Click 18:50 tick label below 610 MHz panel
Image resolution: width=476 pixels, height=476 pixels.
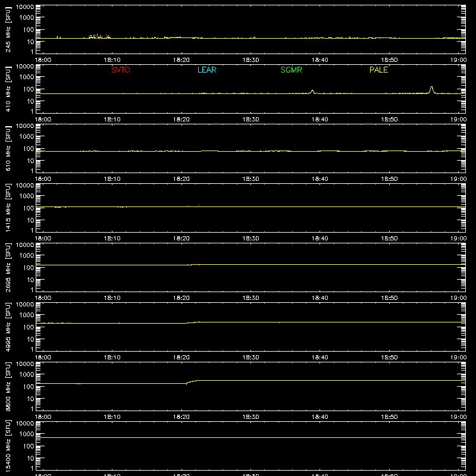point(389,179)
